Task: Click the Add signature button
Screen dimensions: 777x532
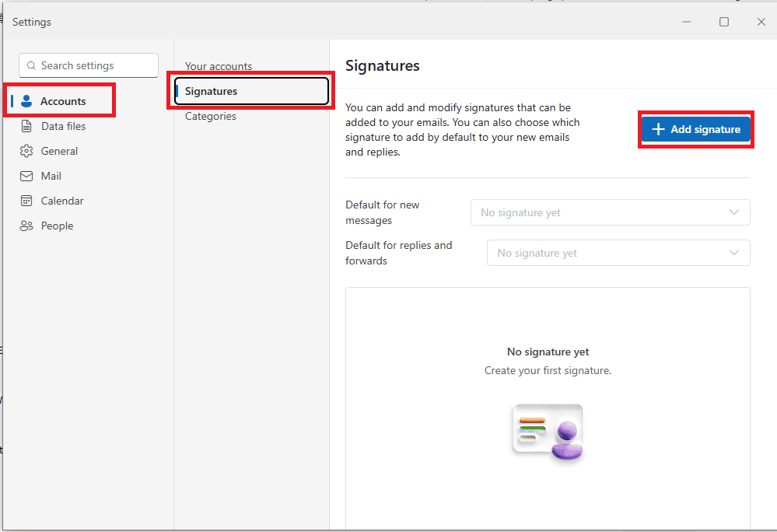Action: coord(696,129)
